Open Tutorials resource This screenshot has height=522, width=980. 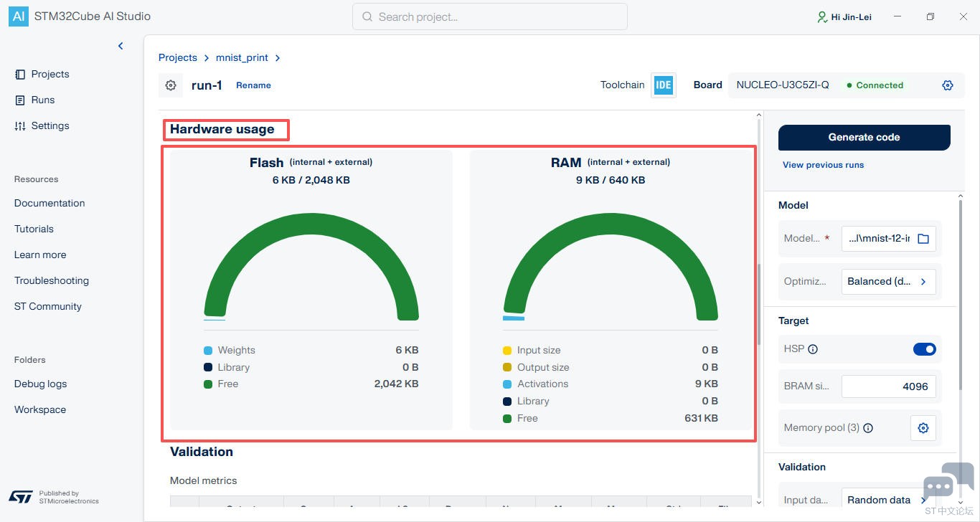[x=34, y=229]
